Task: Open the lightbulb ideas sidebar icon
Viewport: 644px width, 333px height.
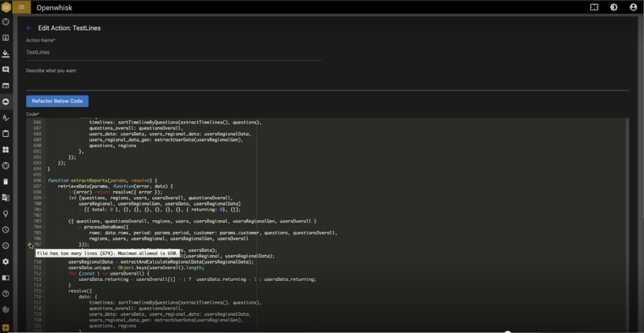Action: click(6, 214)
